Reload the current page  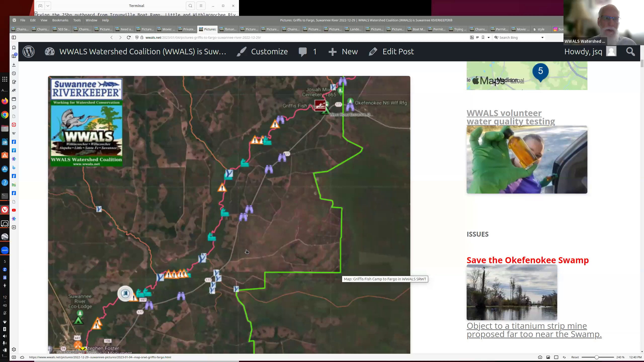[129, 37]
